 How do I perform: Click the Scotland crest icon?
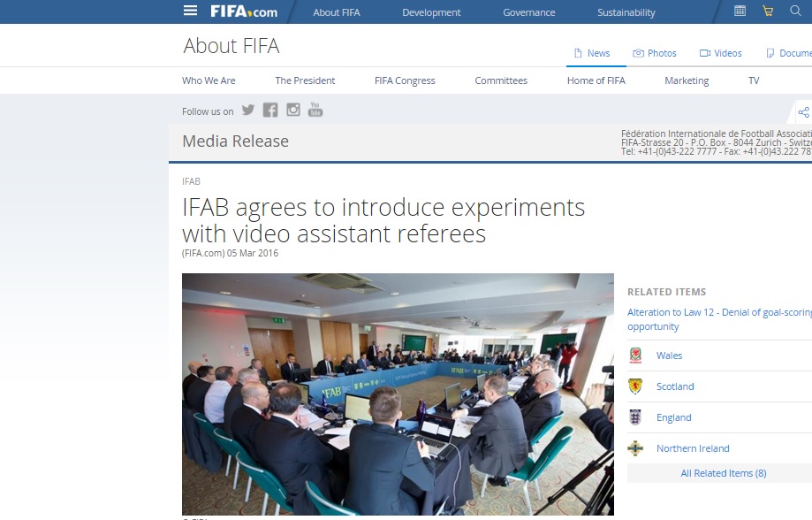tap(635, 386)
